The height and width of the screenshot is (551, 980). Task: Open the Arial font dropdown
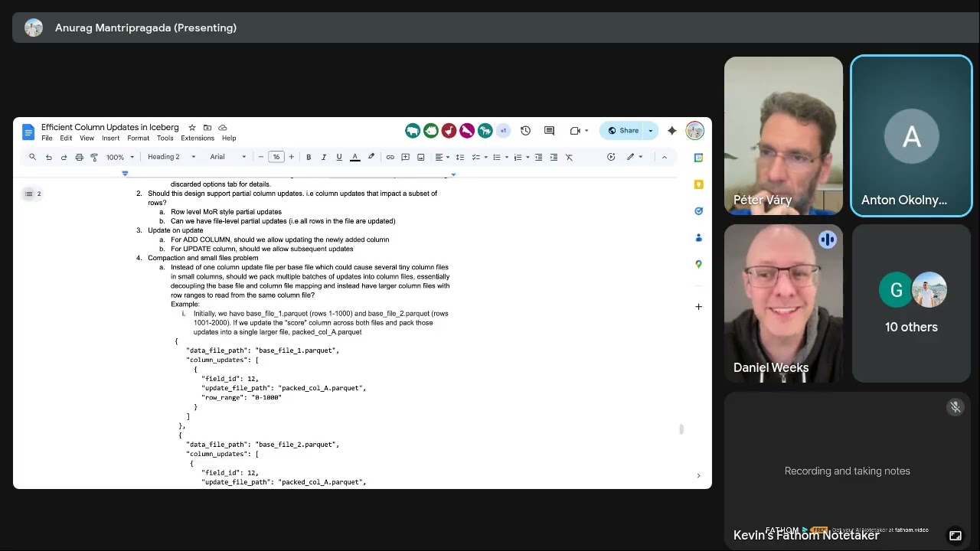tap(228, 157)
